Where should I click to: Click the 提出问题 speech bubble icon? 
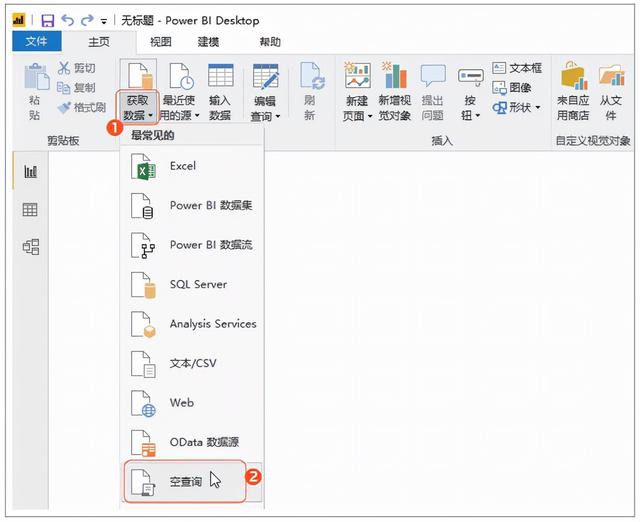[x=433, y=76]
